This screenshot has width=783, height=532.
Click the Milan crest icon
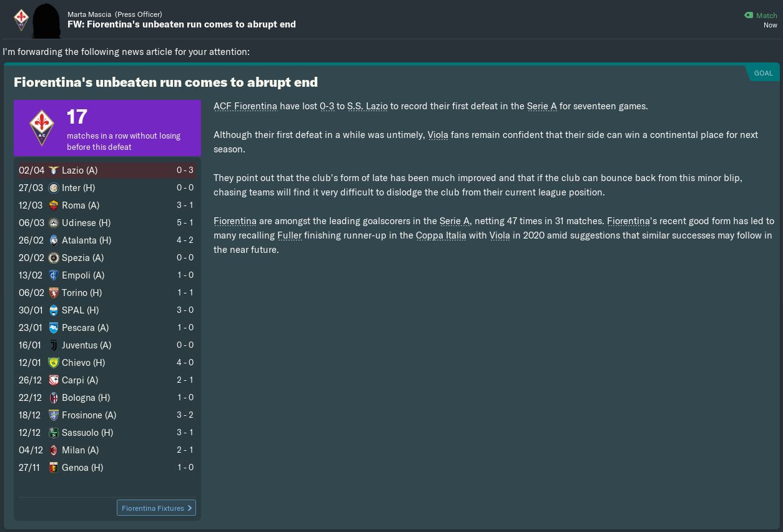pyautogui.click(x=54, y=450)
